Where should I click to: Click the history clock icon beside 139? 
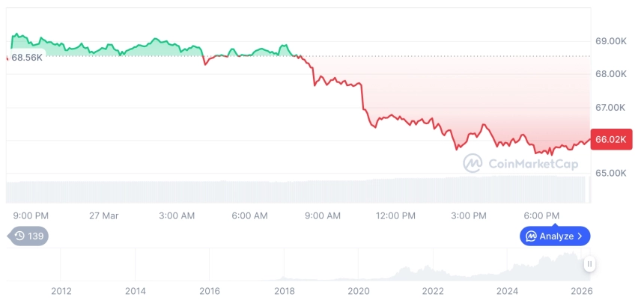coord(19,236)
